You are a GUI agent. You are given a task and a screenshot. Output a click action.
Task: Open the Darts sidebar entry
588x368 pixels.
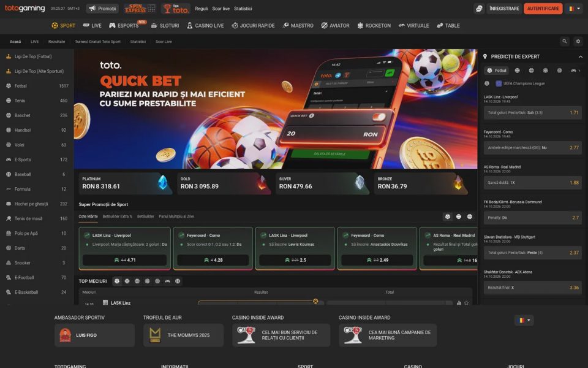pos(37,248)
